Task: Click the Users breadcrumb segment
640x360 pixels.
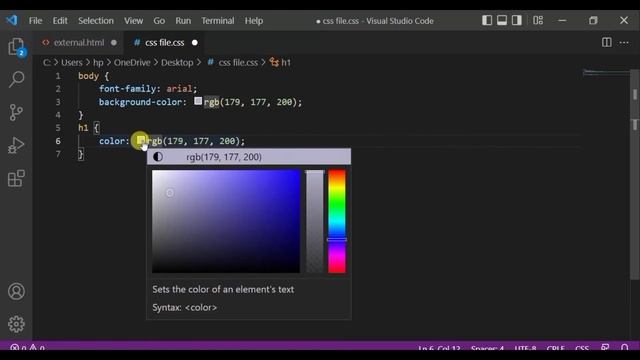Action: coord(72,62)
